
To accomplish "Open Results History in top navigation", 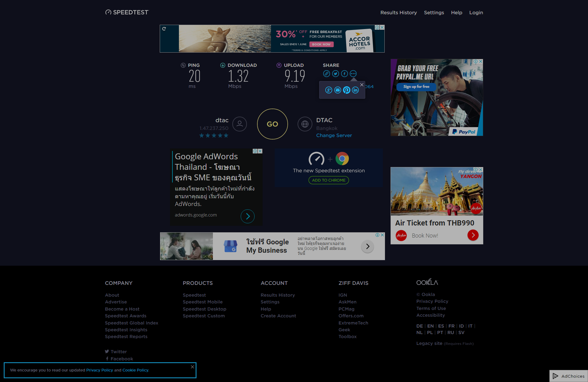I will tap(399, 13).
